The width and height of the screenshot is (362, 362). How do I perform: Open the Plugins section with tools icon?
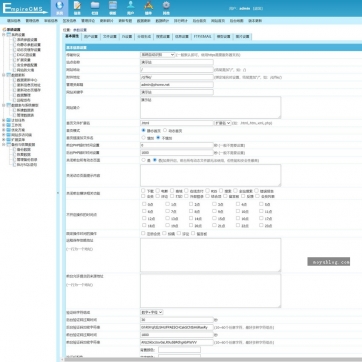148,8
